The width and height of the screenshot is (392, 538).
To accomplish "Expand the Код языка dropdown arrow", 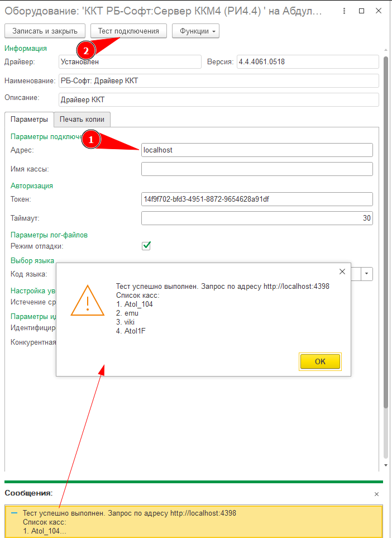I will (367, 274).
